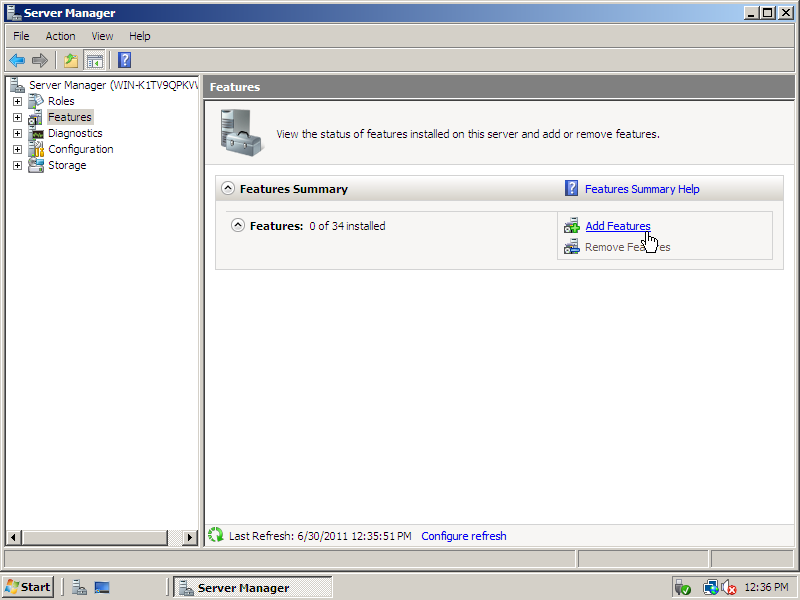The height and width of the screenshot is (600, 800).
Task: Open the View menu
Action: click(102, 36)
